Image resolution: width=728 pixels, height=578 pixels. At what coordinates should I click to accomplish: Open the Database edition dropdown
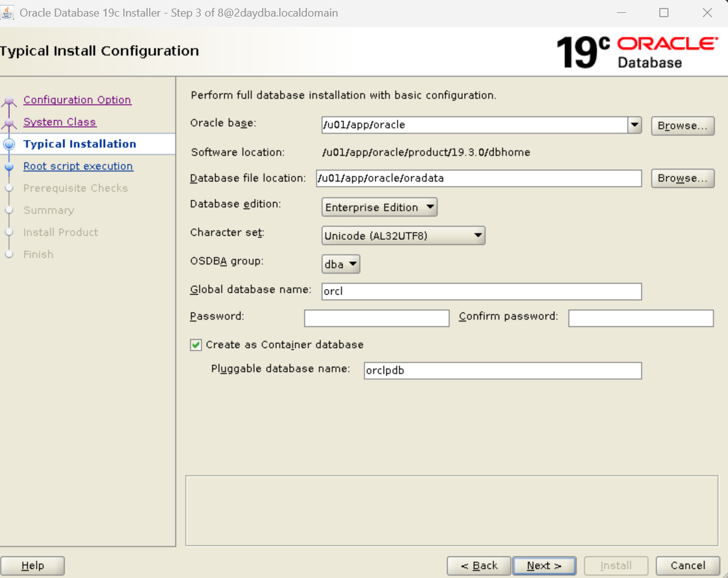(x=379, y=207)
